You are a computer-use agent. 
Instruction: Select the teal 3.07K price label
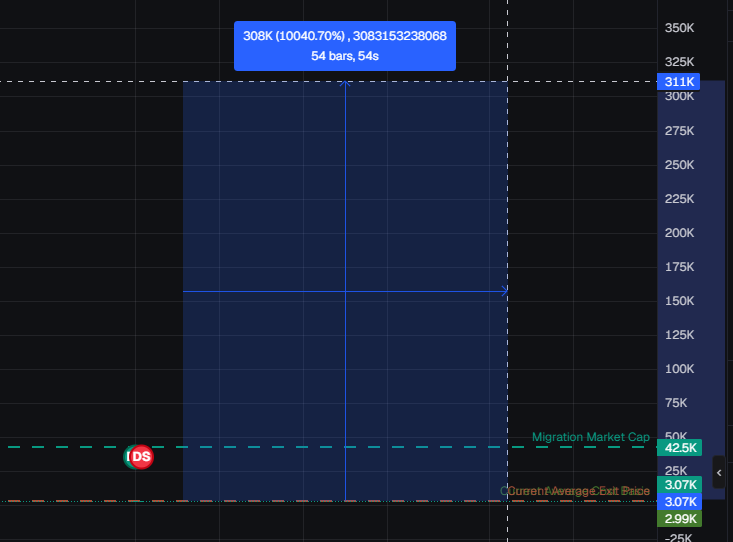(679, 484)
